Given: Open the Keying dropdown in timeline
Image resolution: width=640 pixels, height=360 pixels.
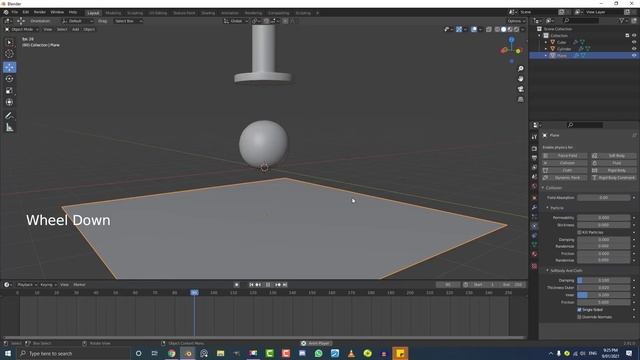Looking at the screenshot, I should tap(48, 284).
